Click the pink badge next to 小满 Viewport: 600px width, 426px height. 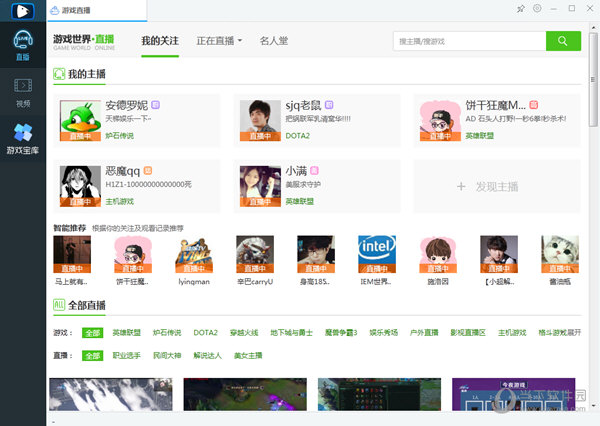pyautogui.click(x=314, y=170)
